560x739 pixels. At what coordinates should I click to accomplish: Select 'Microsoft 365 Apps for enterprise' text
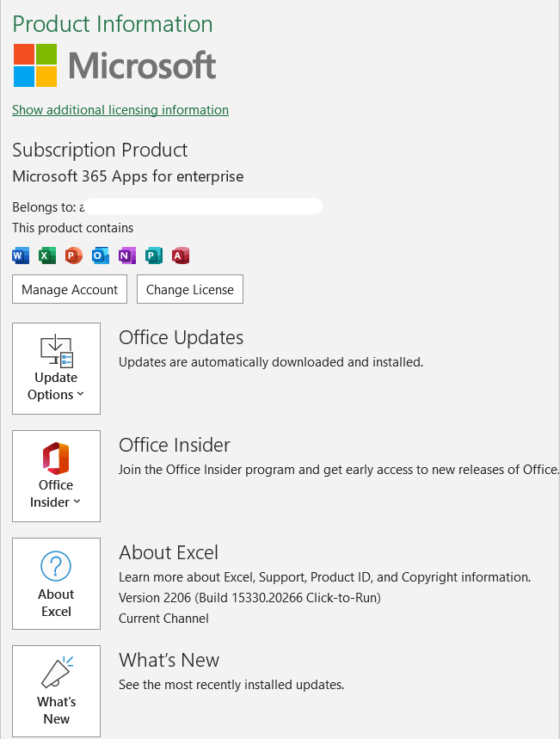[128, 176]
